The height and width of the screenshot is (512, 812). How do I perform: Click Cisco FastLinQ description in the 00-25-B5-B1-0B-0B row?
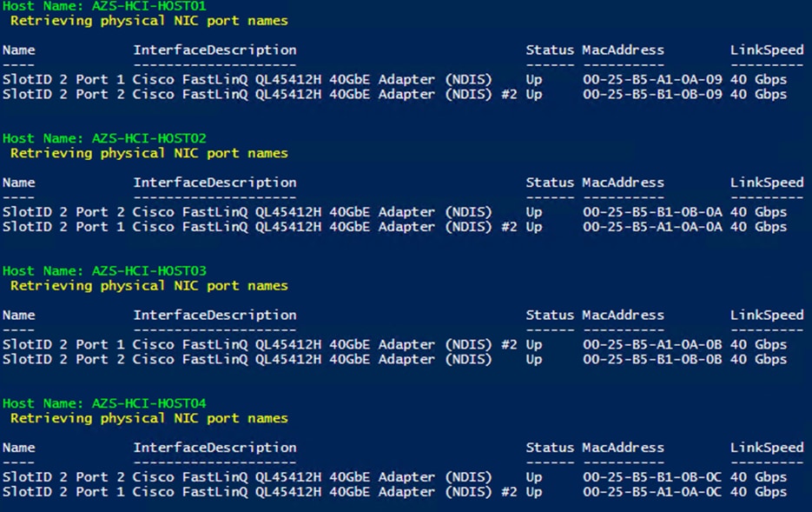click(x=313, y=359)
